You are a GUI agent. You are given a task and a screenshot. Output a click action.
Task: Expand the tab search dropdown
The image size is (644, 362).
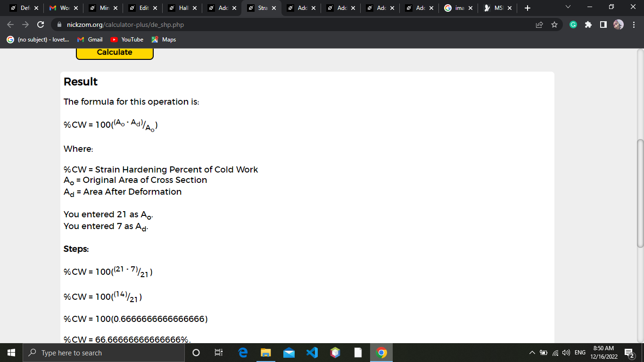(568, 7)
